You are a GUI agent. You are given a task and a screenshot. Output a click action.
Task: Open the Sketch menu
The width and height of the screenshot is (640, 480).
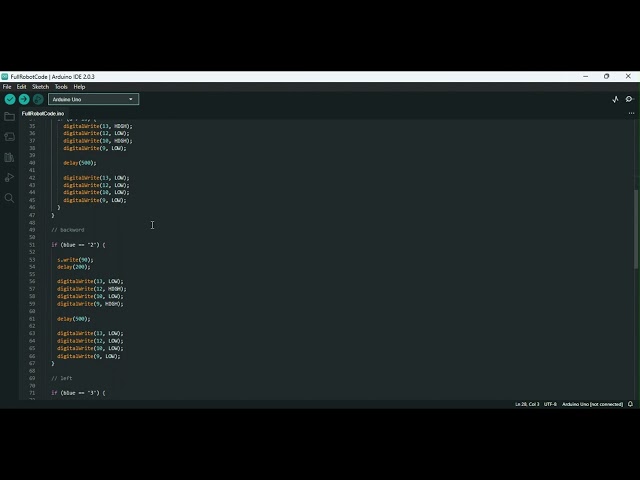[39, 87]
